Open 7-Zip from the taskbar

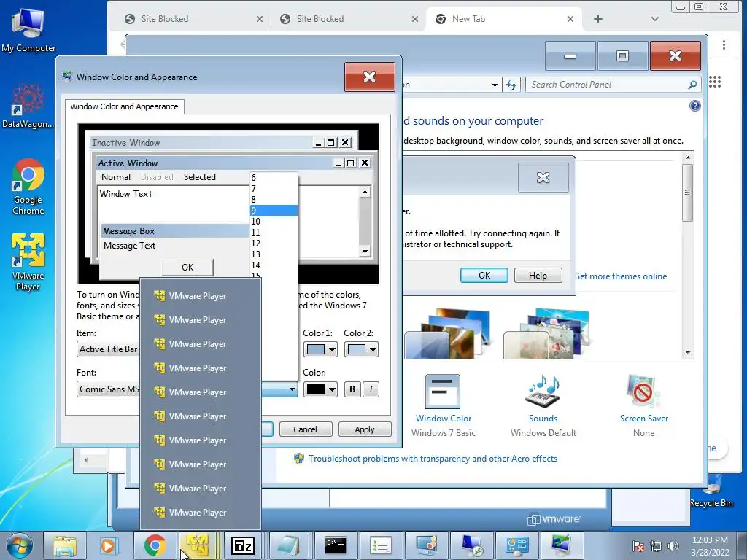(242, 545)
